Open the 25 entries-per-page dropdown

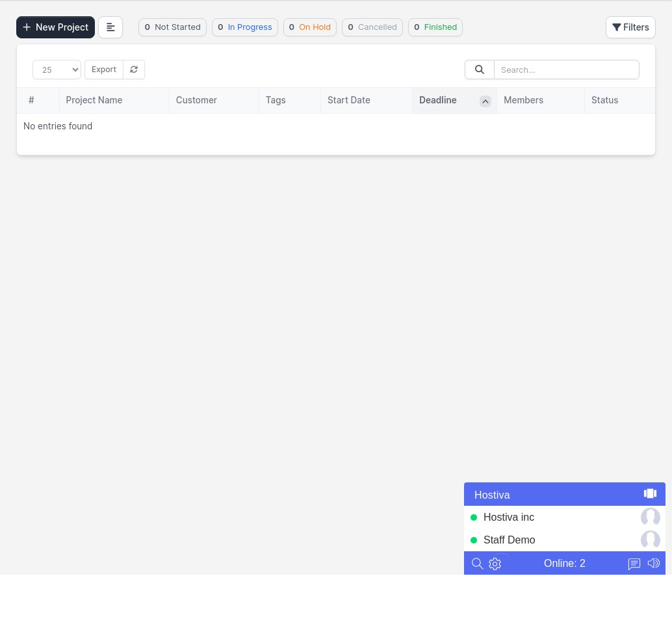point(57,70)
